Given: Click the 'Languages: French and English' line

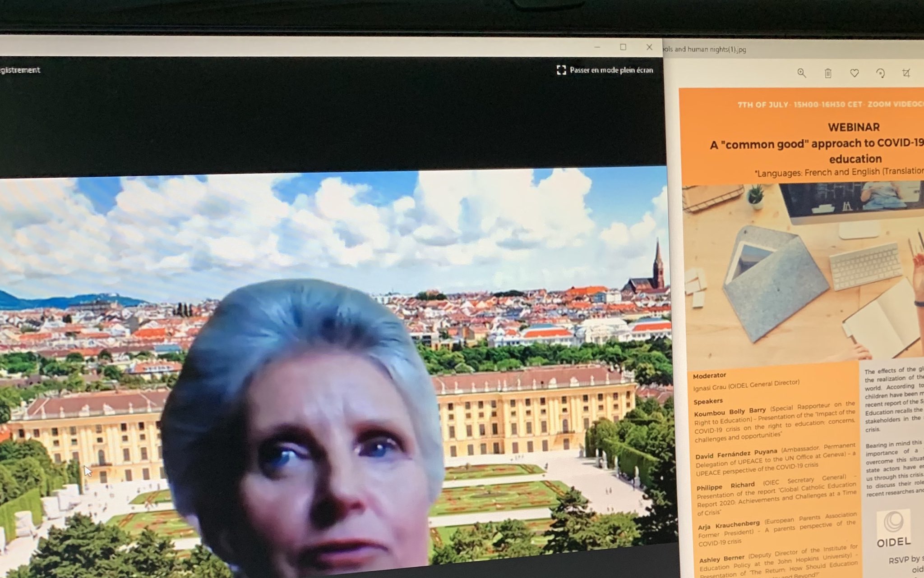Looking at the screenshot, I should coord(839,172).
